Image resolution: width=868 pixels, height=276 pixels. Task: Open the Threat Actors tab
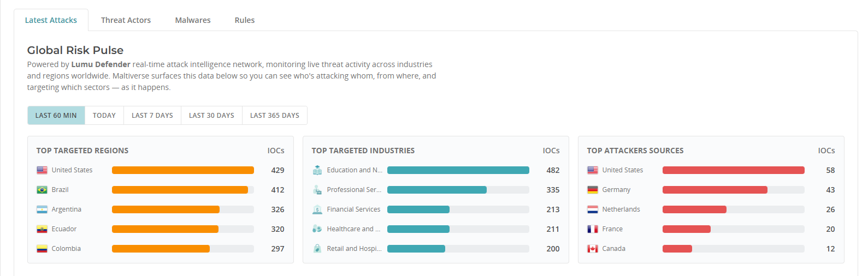(126, 20)
